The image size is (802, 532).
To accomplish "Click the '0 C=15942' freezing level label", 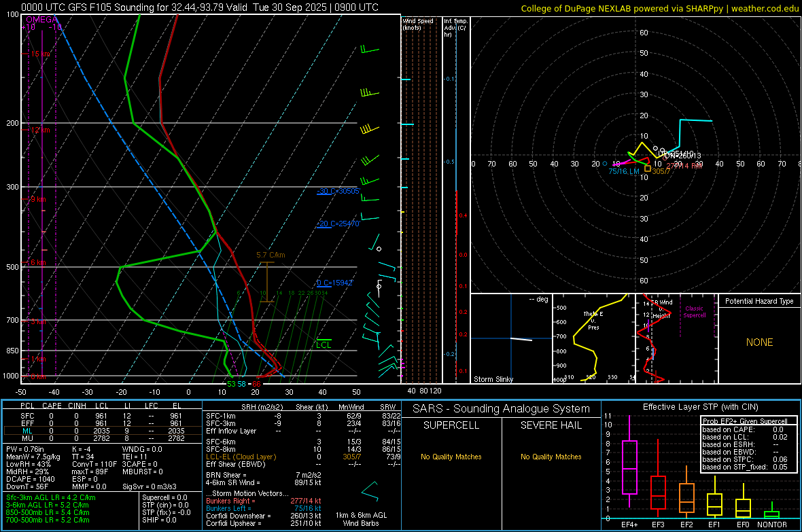I will (x=334, y=283).
